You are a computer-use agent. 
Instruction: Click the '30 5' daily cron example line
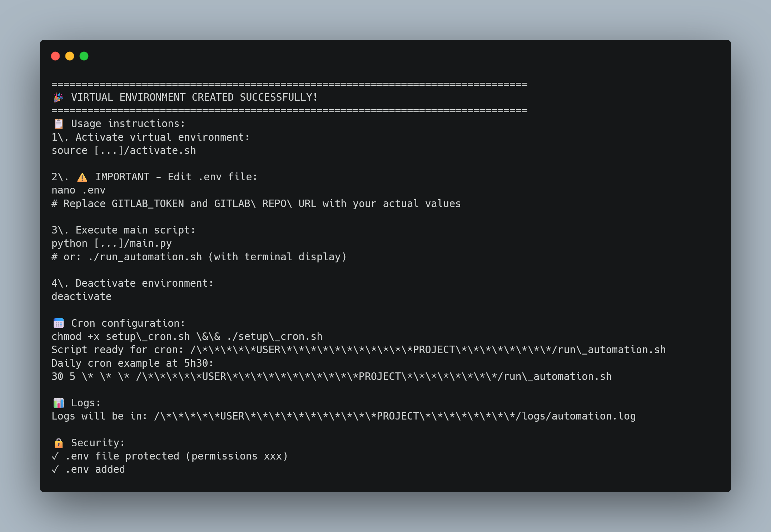point(332,376)
